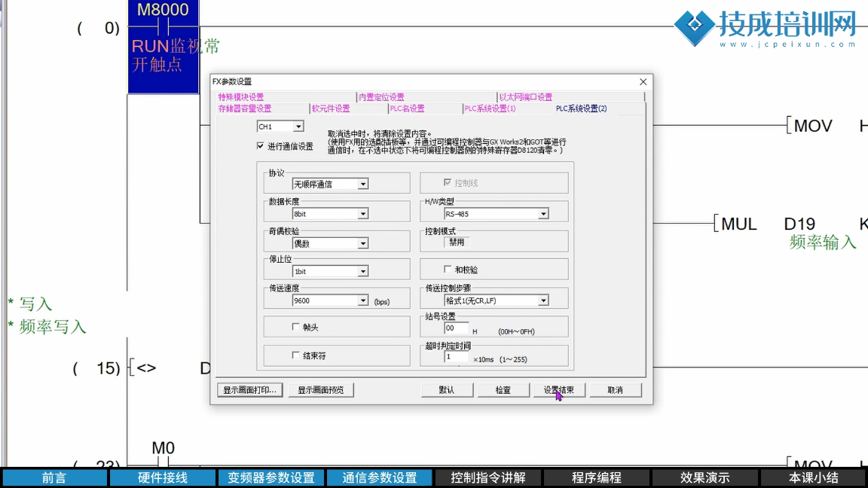Toggle 进行通信设置 checkbox
The image size is (868, 488).
(x=260, y=146)
